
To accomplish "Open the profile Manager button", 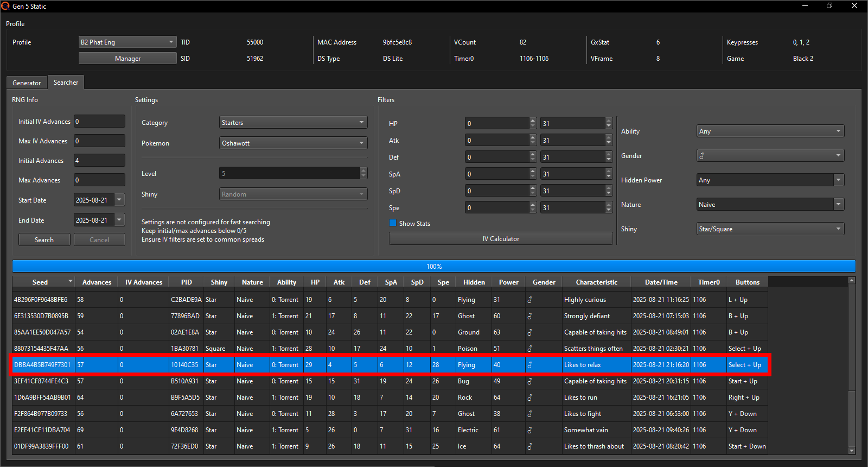I will coord(127,59).
